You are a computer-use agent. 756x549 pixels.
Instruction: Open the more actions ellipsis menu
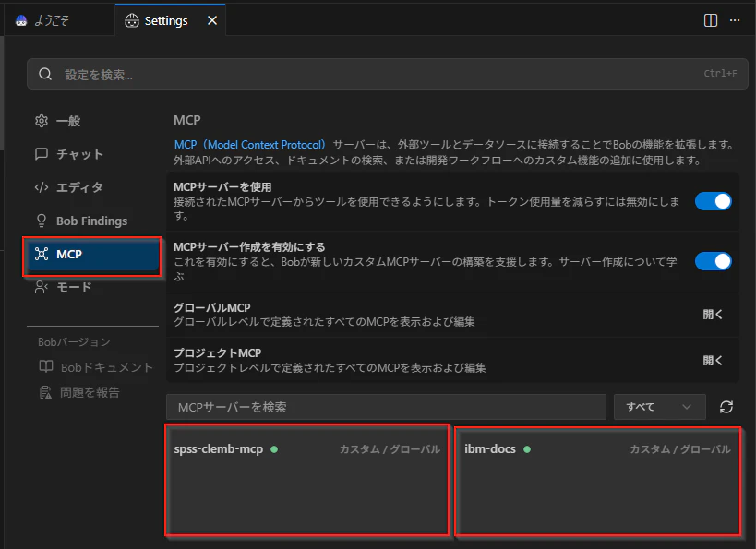pos(734,20)
